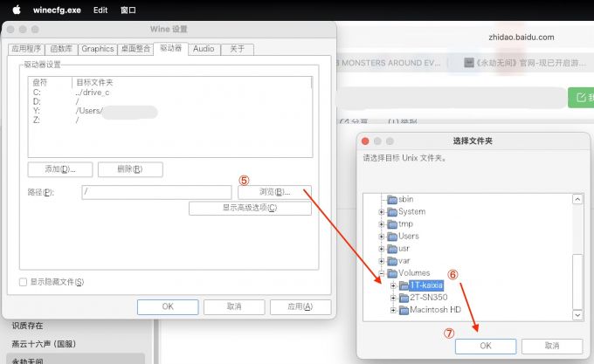Click 取消 in 选择文件夹 dialog
This screenshot has height=364, width=594.
(552, 346)
